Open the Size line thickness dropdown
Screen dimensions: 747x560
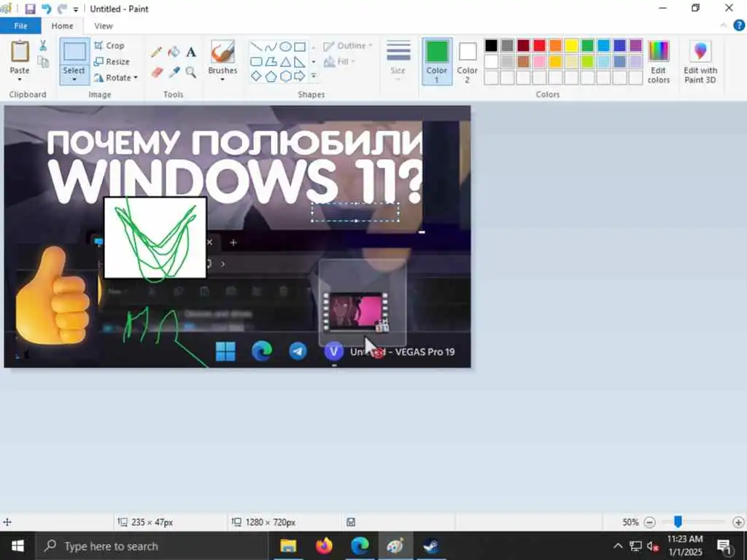pyautogui.click(x=398, y=60)
